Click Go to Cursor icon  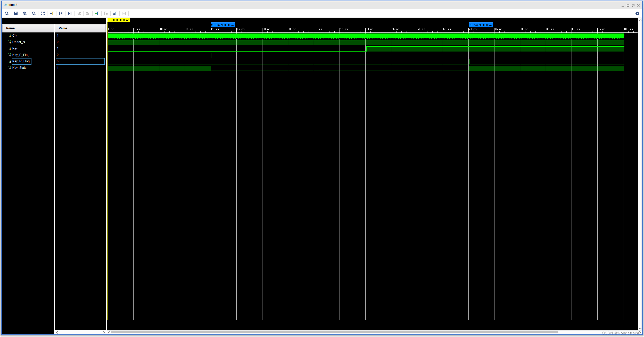click(52, 13)
